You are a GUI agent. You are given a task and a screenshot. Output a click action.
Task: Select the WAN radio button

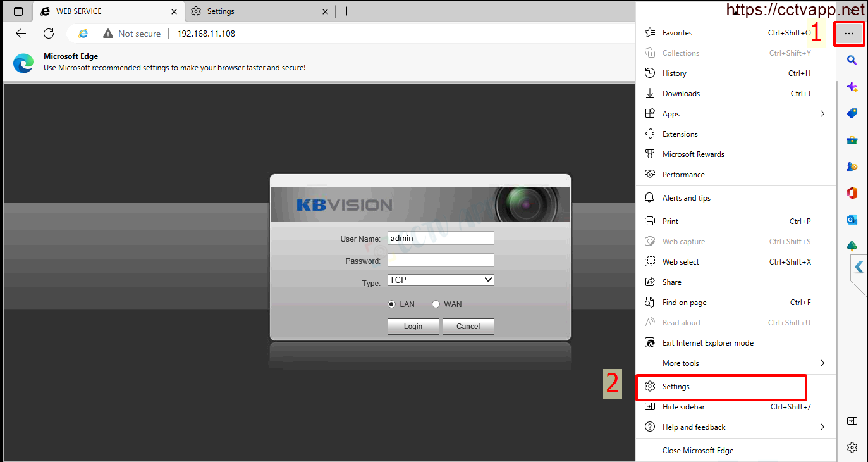pyautogui.click(x=436, y=304)
